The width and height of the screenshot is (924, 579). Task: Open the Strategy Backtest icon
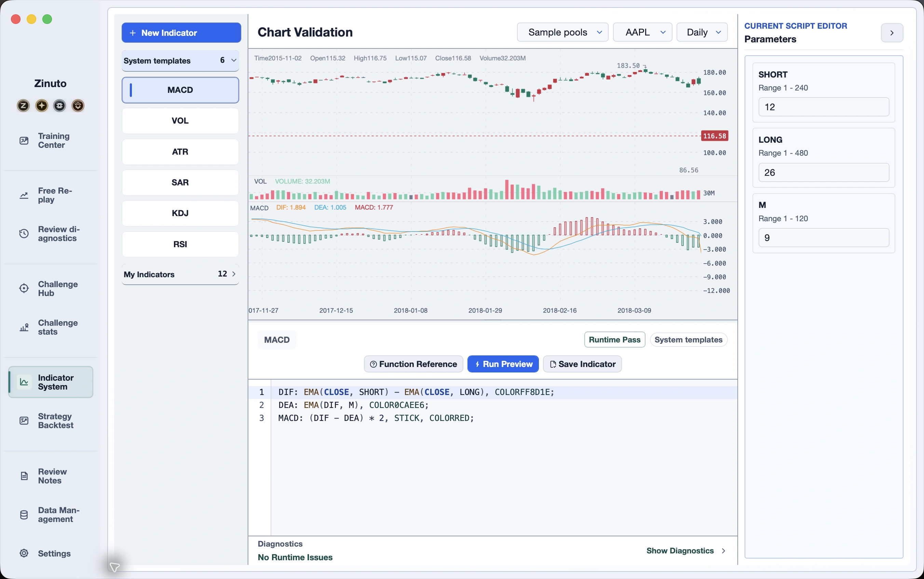[24, 421]
